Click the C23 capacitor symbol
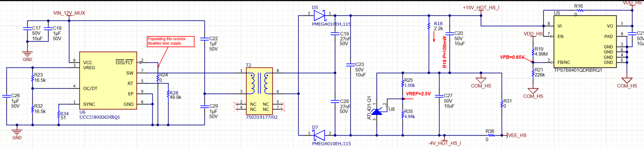This screenshot has height=148, width=644. [x=351, y=65]
